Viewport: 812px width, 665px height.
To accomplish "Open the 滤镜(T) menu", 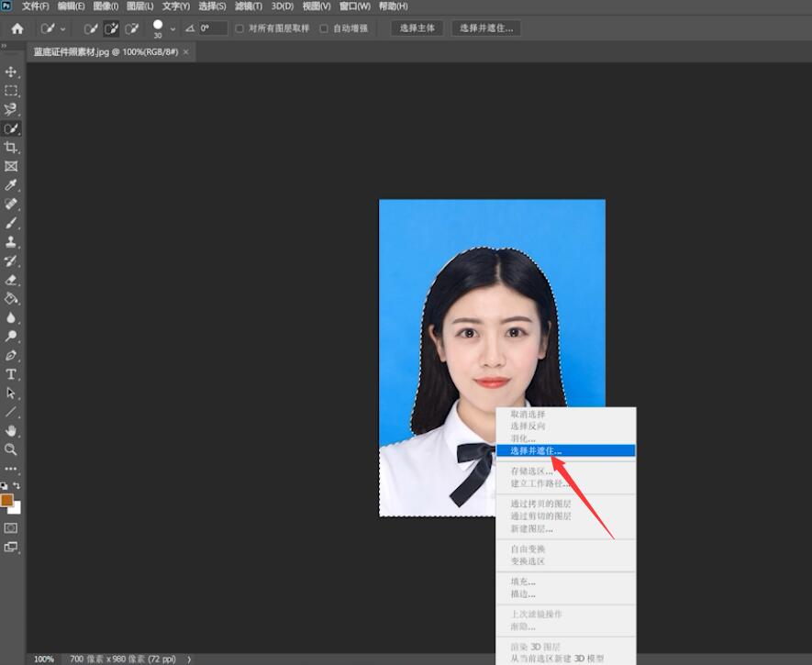I will [x=249, y=6].
